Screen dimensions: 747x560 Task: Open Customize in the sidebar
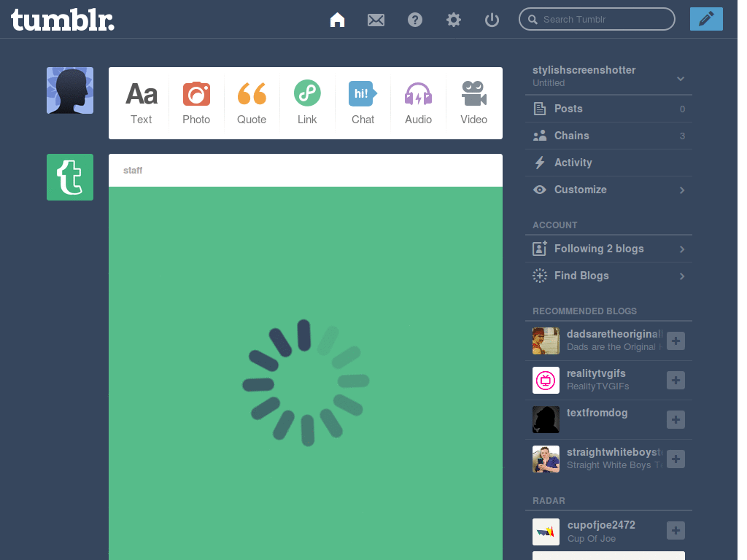(608, 190)
